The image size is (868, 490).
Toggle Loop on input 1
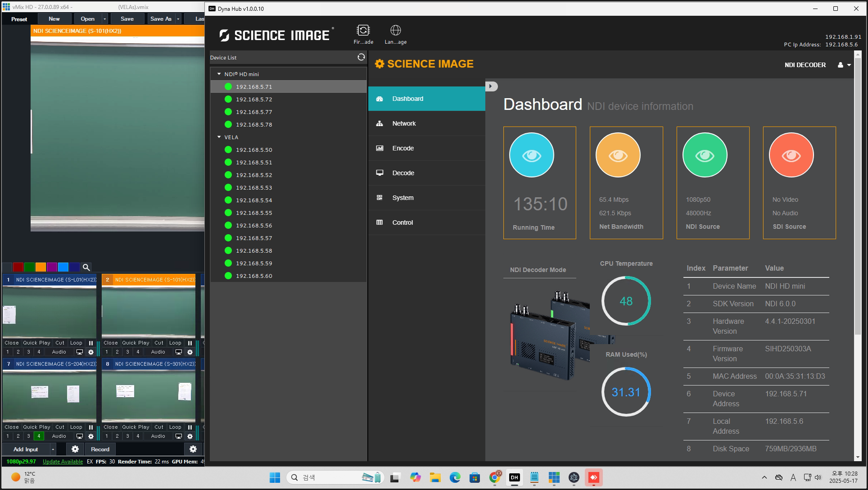pyautogui.click(x=76, y=343)
